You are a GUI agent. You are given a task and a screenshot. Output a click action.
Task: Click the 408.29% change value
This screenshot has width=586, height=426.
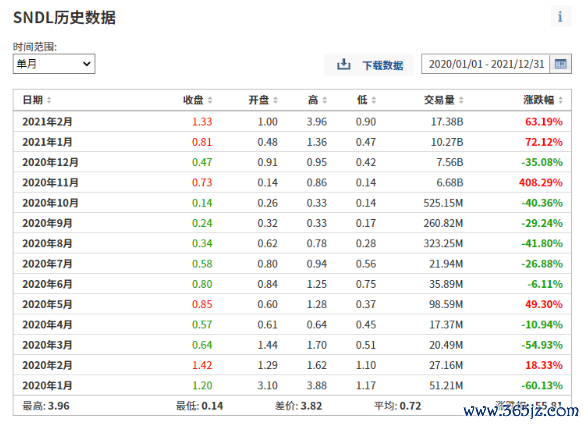pyautogui.click(x=541, y=182)
